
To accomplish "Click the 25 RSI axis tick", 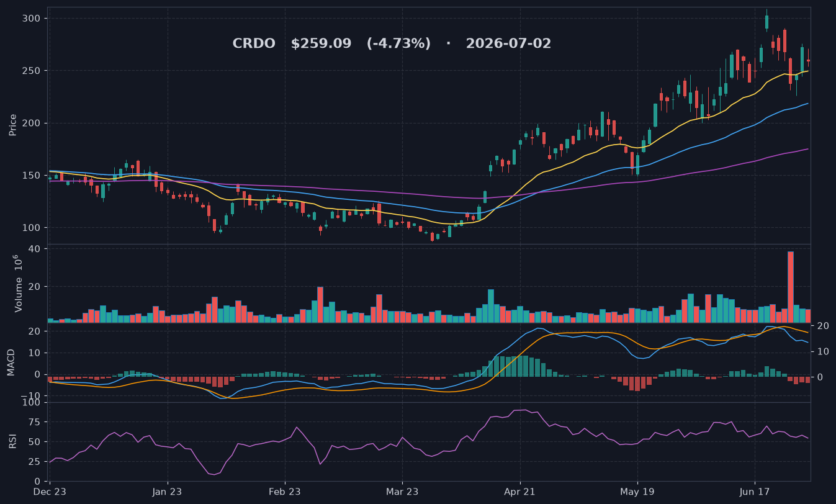I will (x=35, y=462).
